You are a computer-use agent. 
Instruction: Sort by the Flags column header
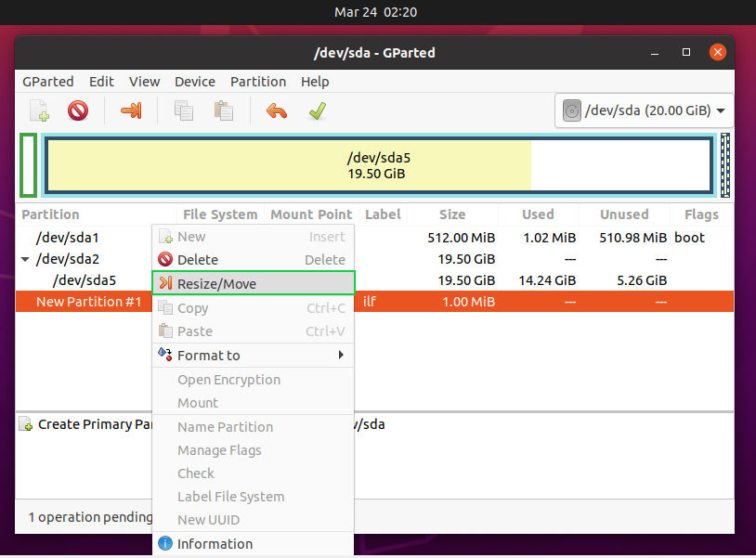coord(701,214)
